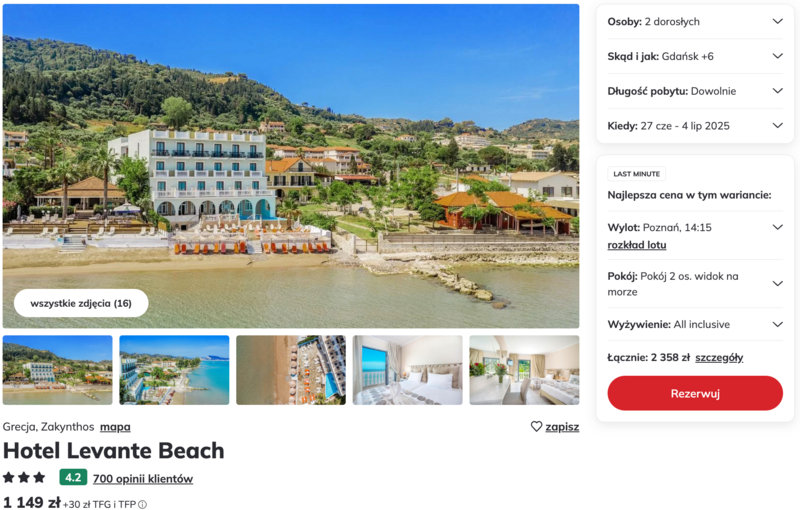Change the Pokój room type dropdown

[x=695, y=284]
